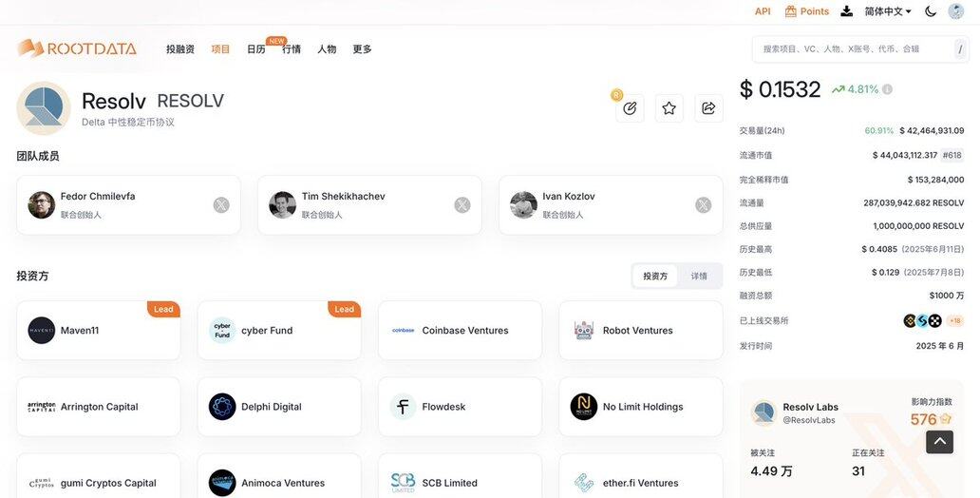Open the cyber Fund investor card
980x498 pixels.
(x=279, y=331)
